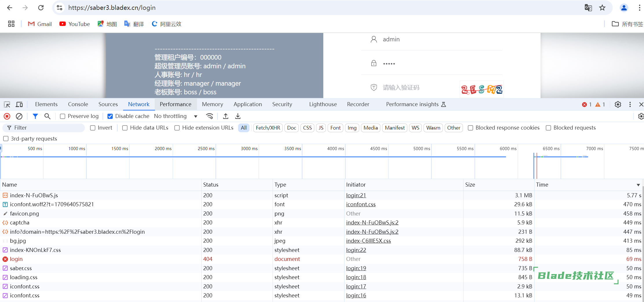Stop recording network log
The image size is (644, 302).
(x=7, y=116)
